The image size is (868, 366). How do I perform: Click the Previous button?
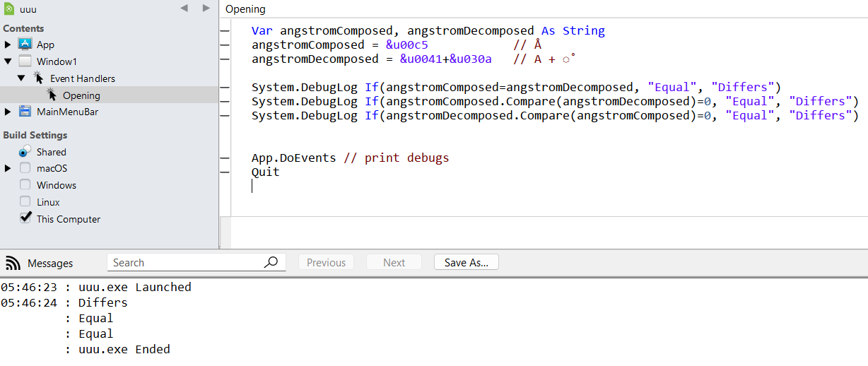[x=326, y=262]
